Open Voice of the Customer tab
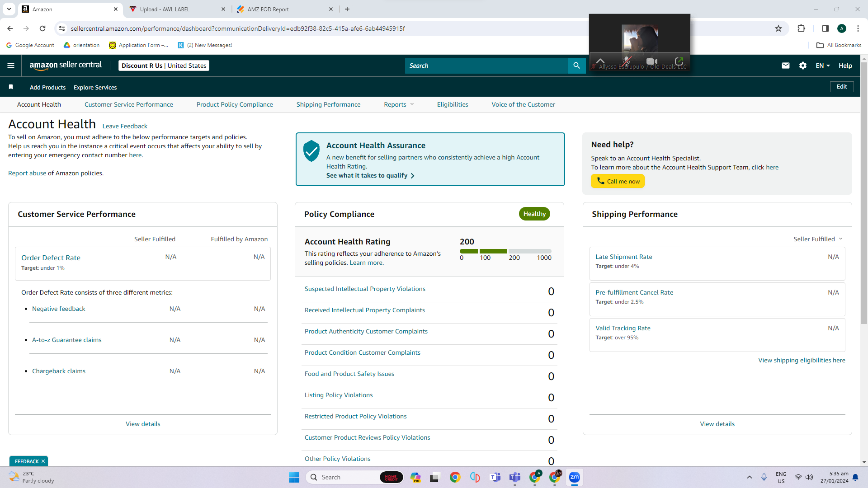 524,104
